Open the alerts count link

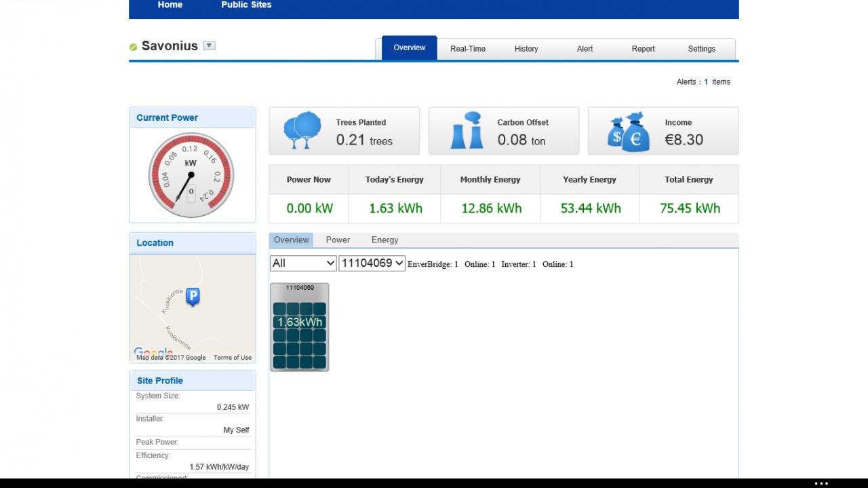706,82
